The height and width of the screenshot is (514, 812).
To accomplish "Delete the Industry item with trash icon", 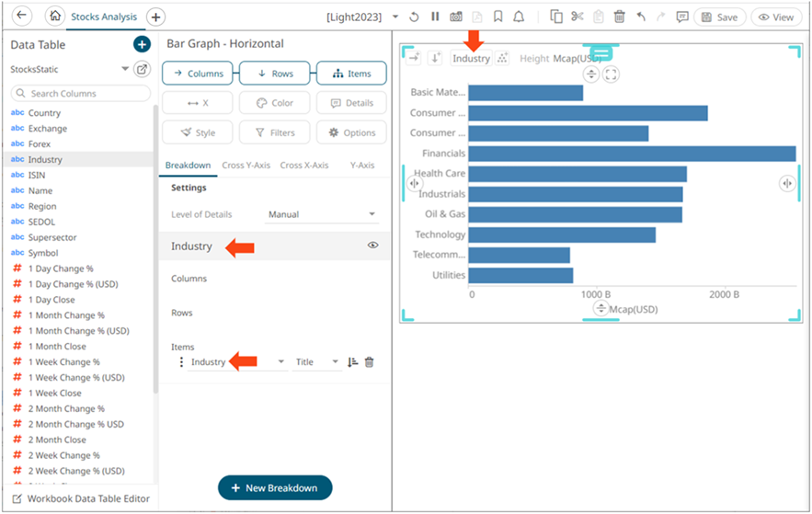I will (x=370, y=362).
